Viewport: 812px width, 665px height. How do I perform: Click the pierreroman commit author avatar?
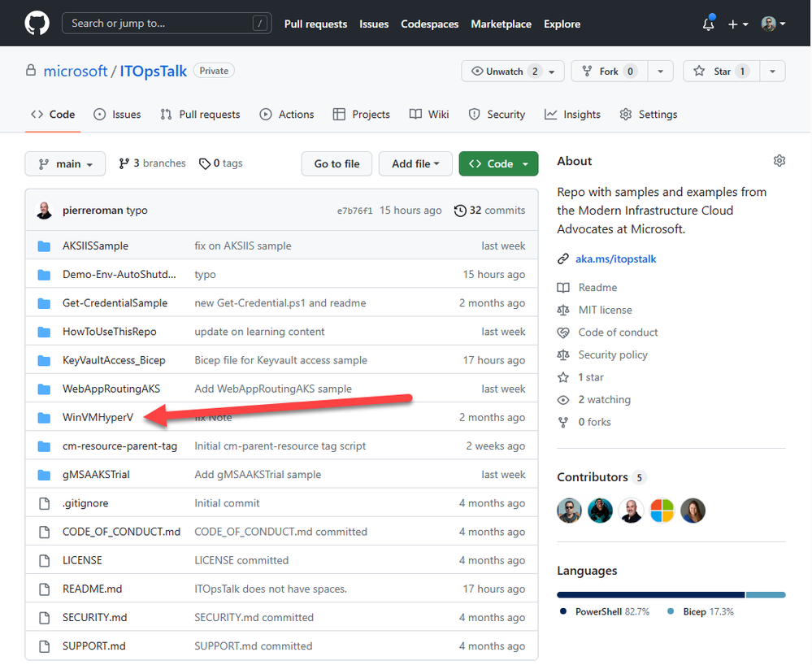pos(44,211)
